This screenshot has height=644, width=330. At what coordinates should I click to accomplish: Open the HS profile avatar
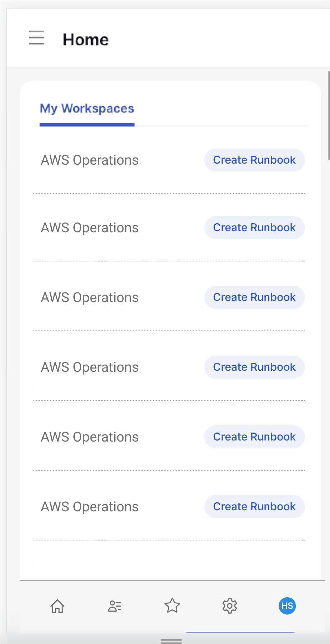point(287,606)
